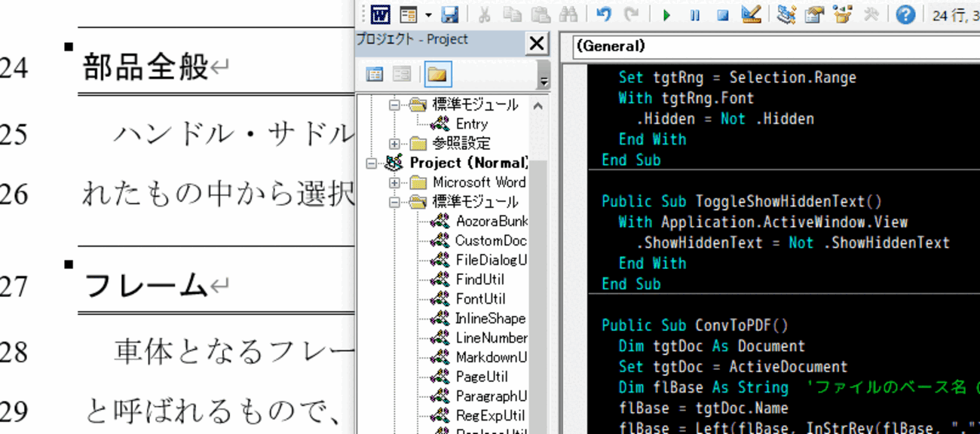The width and height of the screenshot is (980, 434).
Task: Select the Entry module in the tree
Action: (471, 124)
